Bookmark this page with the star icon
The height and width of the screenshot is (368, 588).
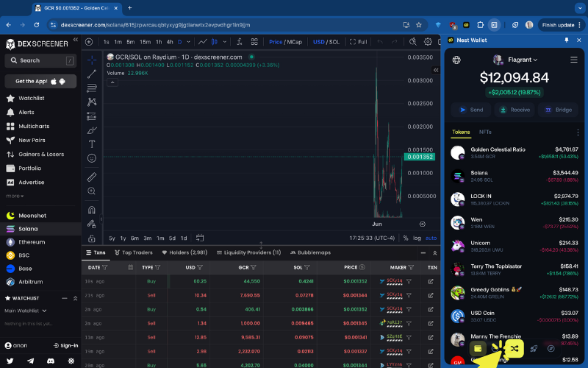click(x=419, y=25)
